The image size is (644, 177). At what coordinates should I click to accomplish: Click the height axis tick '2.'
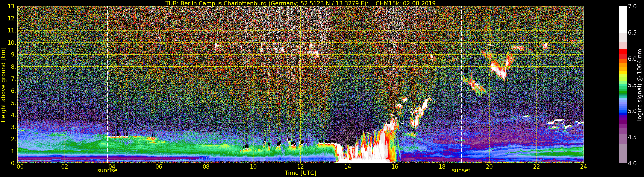(x=14, y=139)
